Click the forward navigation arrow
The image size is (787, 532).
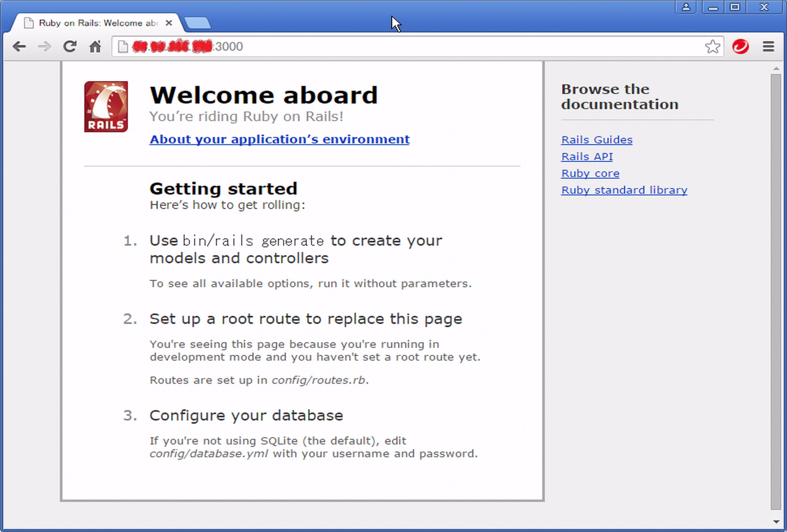point(44,47)
